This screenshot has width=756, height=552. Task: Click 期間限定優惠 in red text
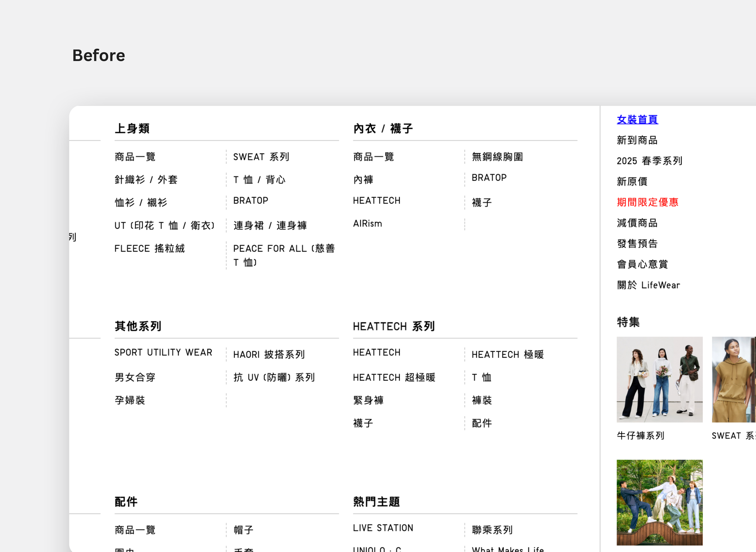(x=647, y=202)
